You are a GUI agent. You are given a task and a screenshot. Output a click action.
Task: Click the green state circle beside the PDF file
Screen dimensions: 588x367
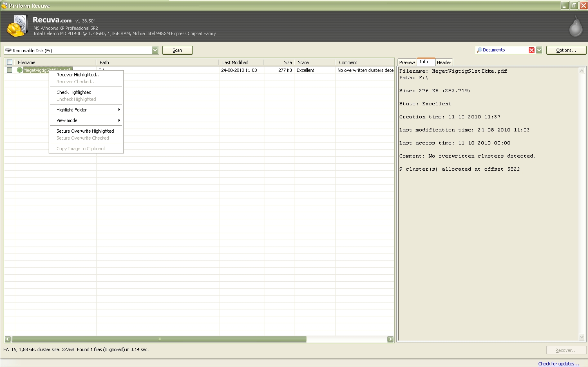(20, 70)
